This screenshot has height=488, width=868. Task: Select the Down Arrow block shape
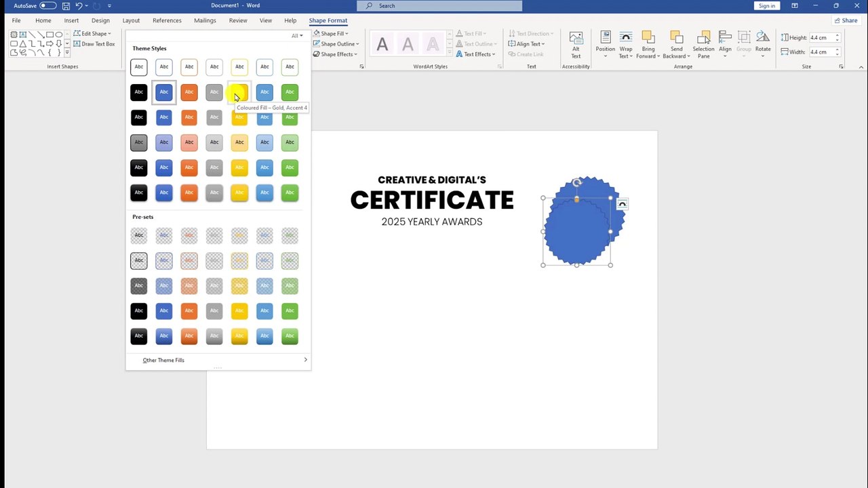[59, 43]
